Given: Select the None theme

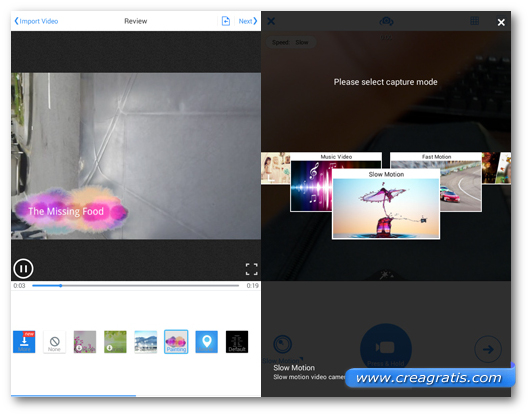Looking at the screenshot, I should click(54, 342).
